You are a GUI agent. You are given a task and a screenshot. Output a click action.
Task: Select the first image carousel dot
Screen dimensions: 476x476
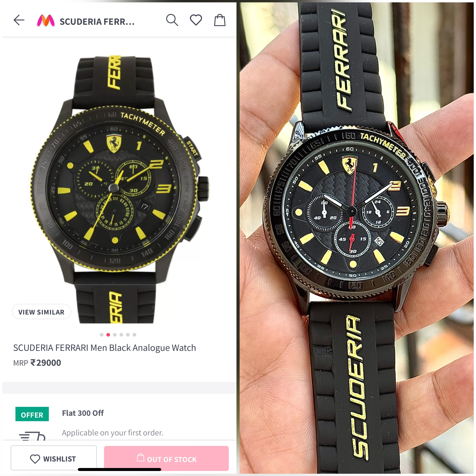(102, 335)
